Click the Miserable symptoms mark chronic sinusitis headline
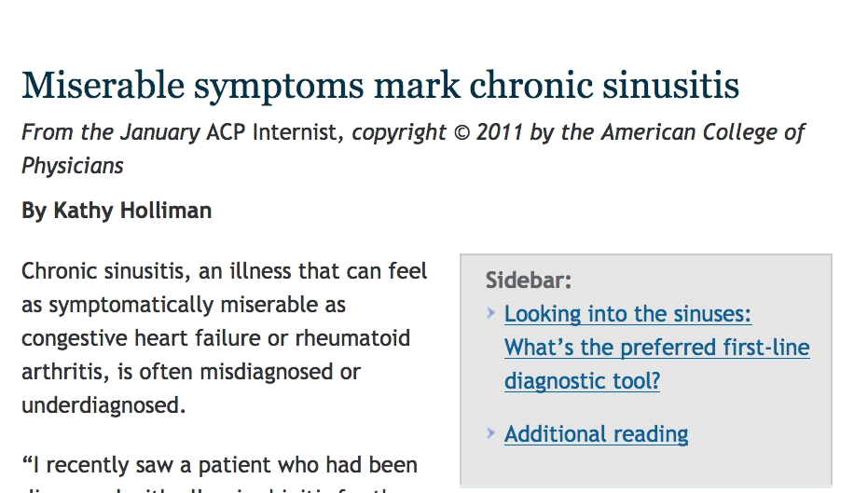Viewport: 868px width, 493px height. point(380,85)
